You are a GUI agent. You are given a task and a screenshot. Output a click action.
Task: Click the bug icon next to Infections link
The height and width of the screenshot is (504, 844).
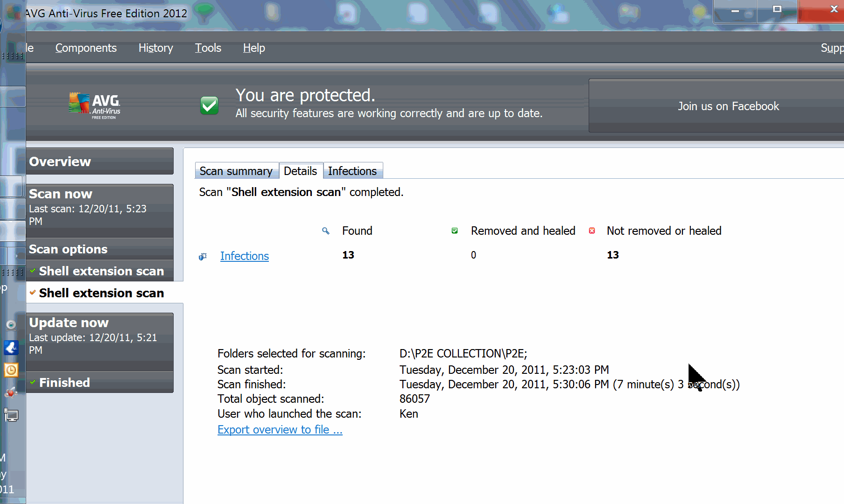[203, 257]
